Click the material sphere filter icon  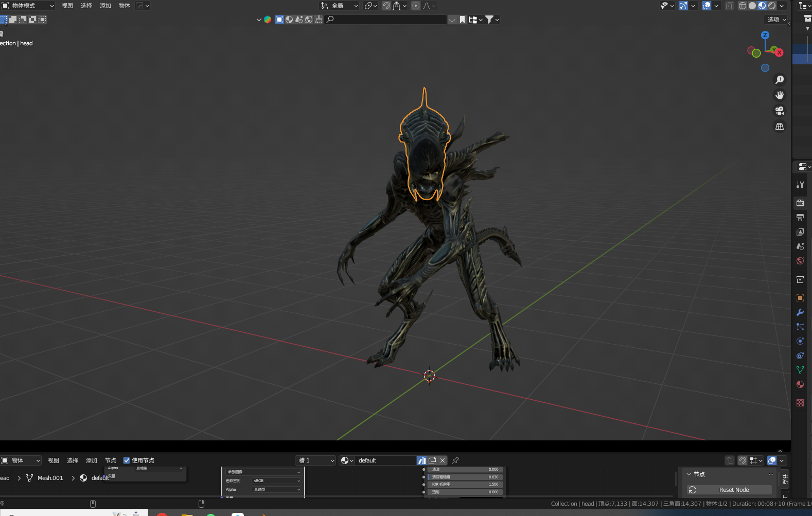[289, 20]
